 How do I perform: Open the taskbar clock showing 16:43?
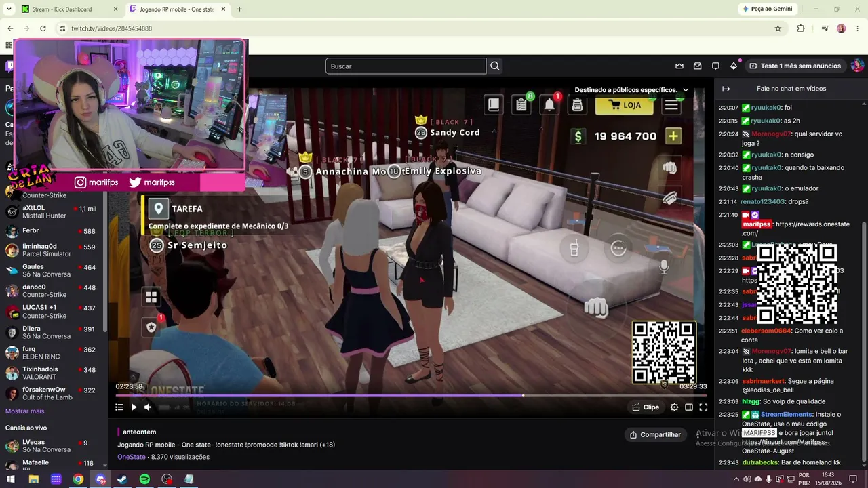click(828, 479)
